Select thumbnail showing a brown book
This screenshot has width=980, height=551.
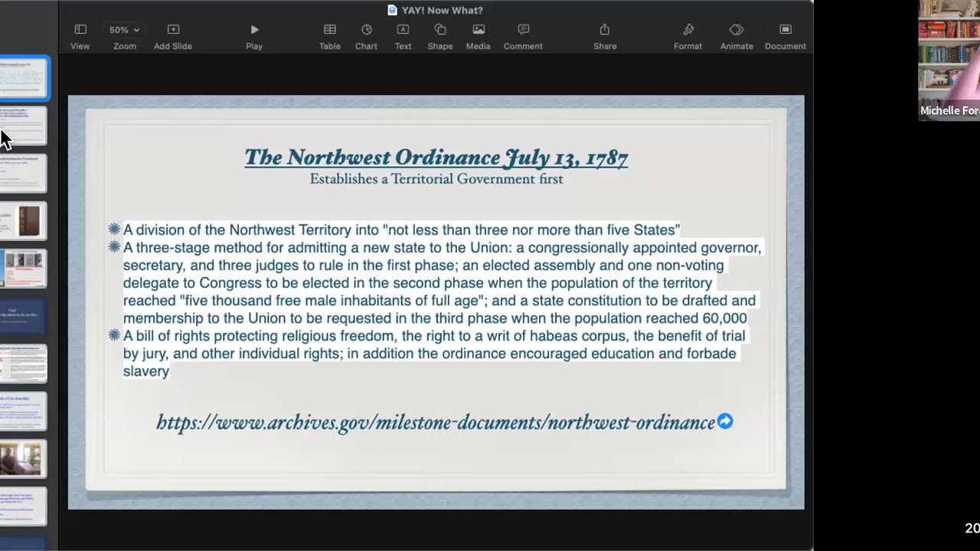pyautogui.click(x=23, y=220)
